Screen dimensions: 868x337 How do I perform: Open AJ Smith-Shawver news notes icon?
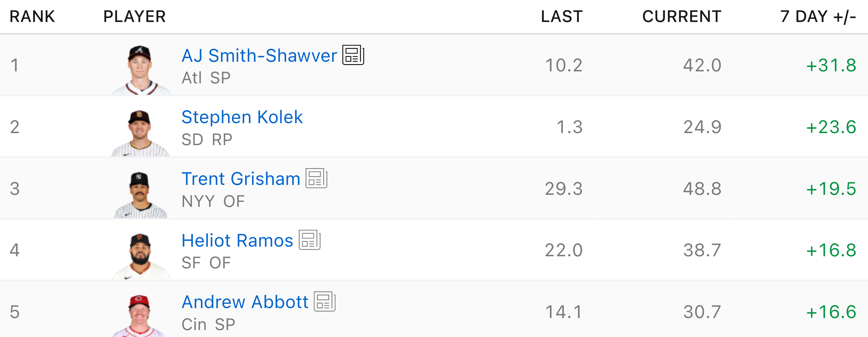tap(353, 55)
